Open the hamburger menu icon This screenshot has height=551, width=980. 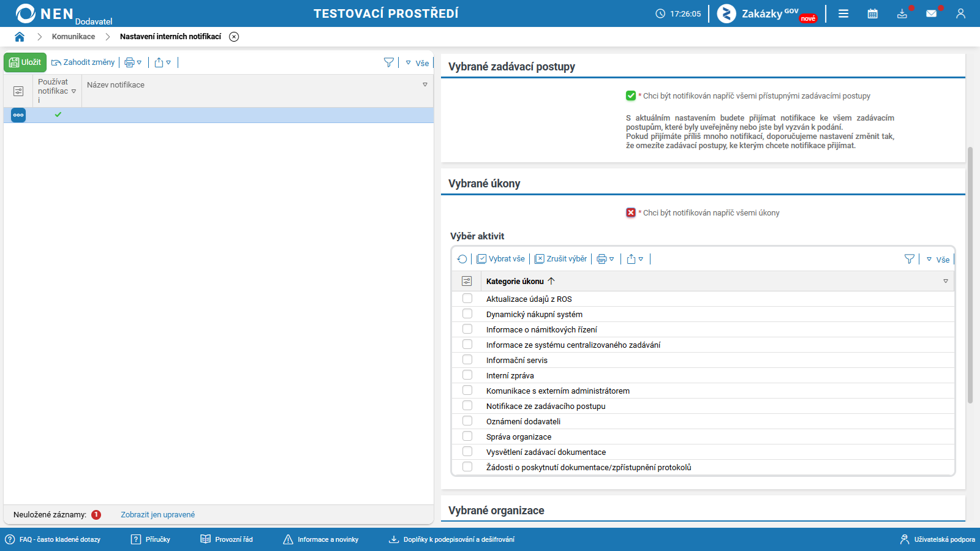pos(843,13)
